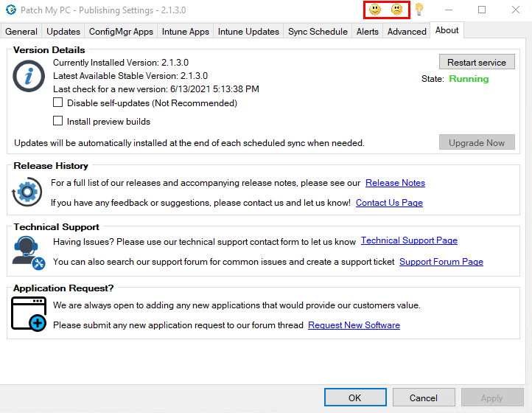Click the Version Details info icon
The height and width of the screenshot is (413, 532).
[29, 76]
